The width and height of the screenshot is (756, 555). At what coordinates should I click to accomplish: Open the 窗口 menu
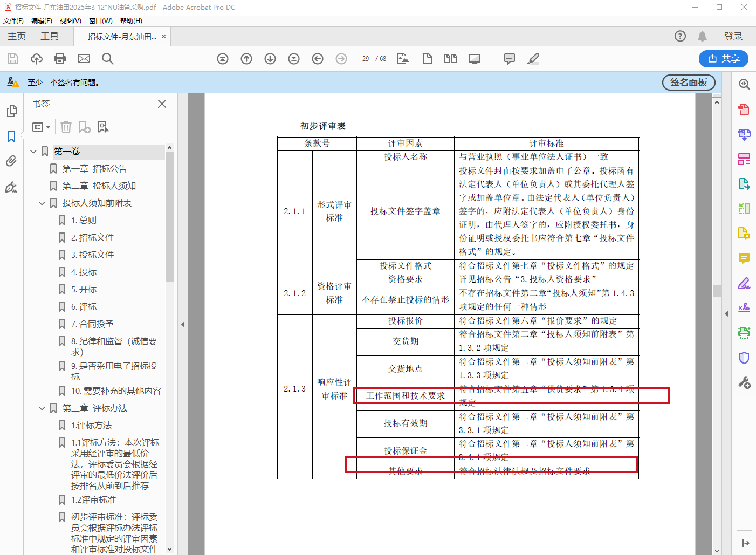tap(101, 21)
